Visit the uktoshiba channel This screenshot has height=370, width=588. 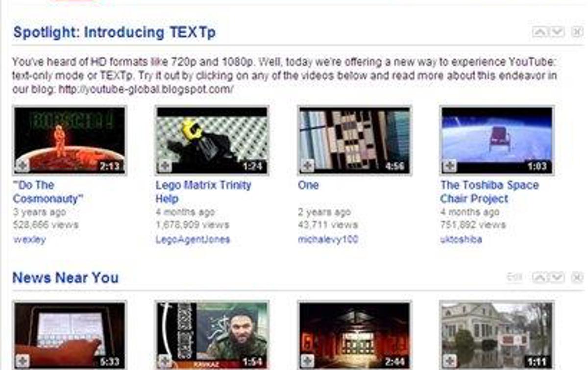coord(461,240)
